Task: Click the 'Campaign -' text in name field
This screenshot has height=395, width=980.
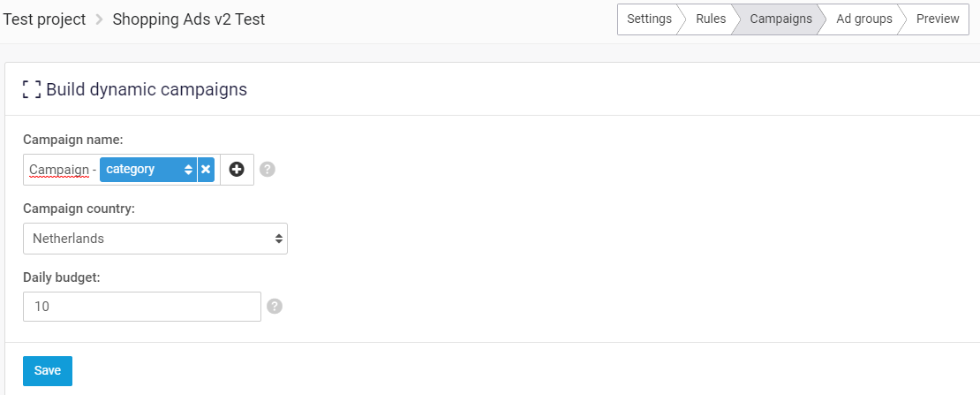Action: [x=62, y=170]
